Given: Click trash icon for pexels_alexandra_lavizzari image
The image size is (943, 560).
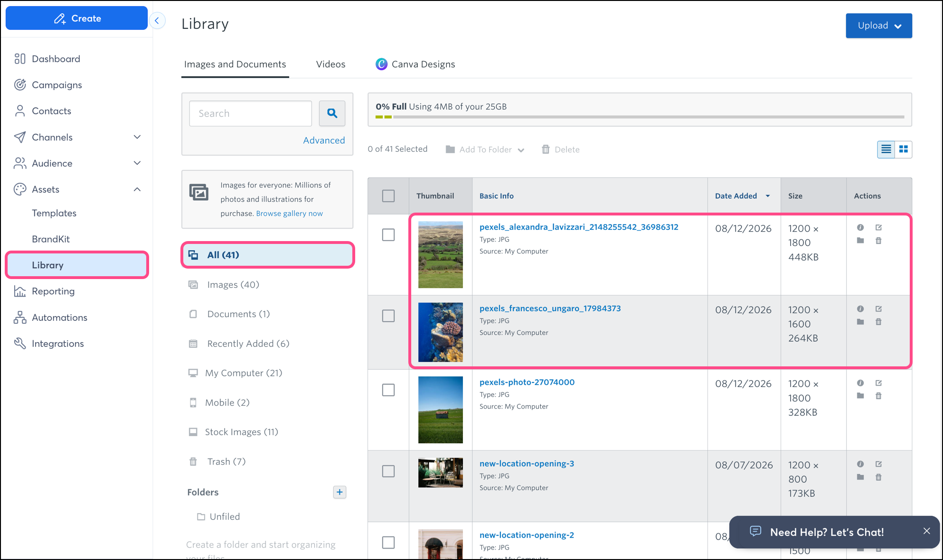Looking at the screenshot, I should 878,241.
